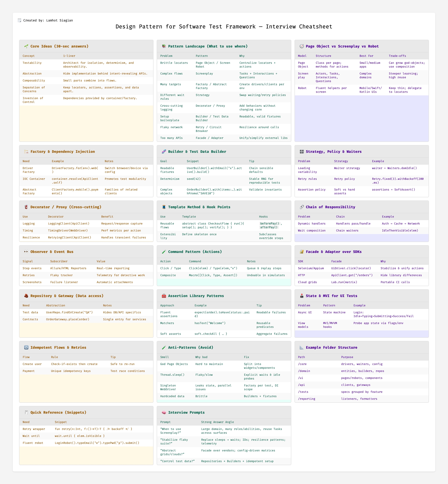Screen dimensions: 448x484
Task: Click the thread spool icon beside Template Method
Action: (164, 207)
